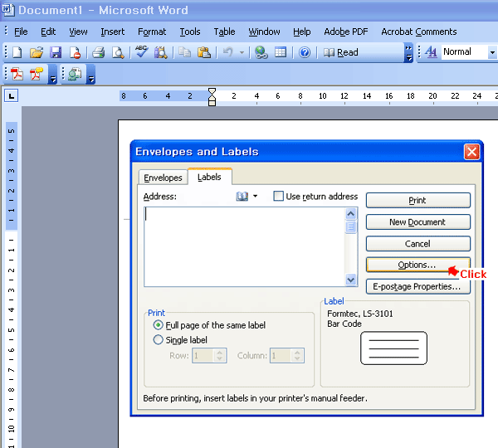Convert to Adobe PDF and email icon

pyautogui.click(x=37, y=75)
